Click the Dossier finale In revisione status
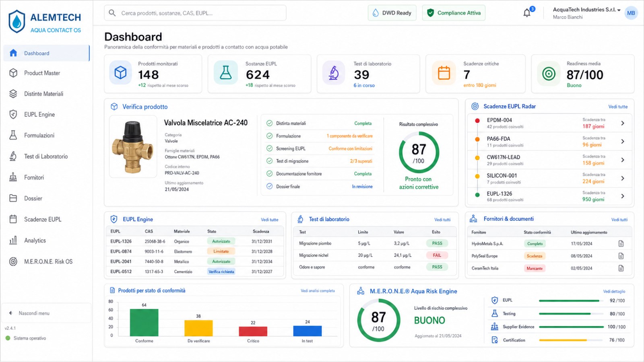This screenshot has width=644, height=362. 362,187
